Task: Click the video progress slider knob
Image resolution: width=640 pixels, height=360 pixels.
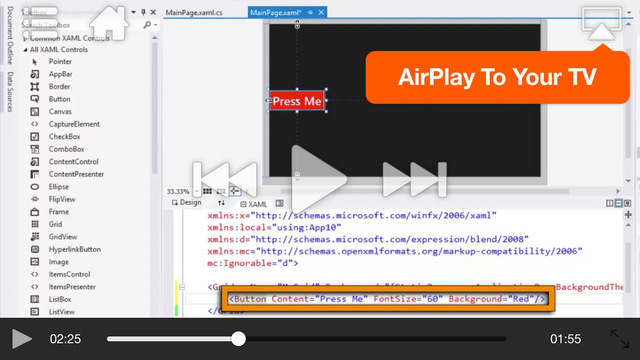Action: 238,339
